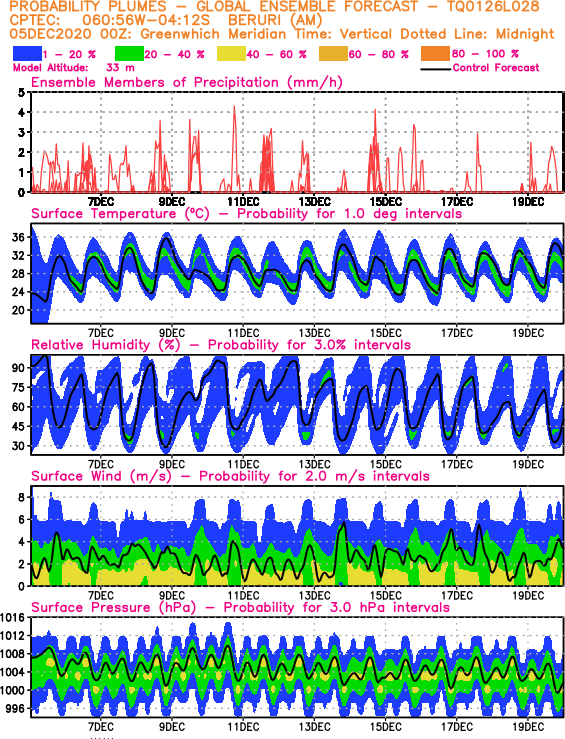Screen dimensions: 565x739
Task: Click the blue 1 - 20 % legend swatch
Action: click(27, 54)
